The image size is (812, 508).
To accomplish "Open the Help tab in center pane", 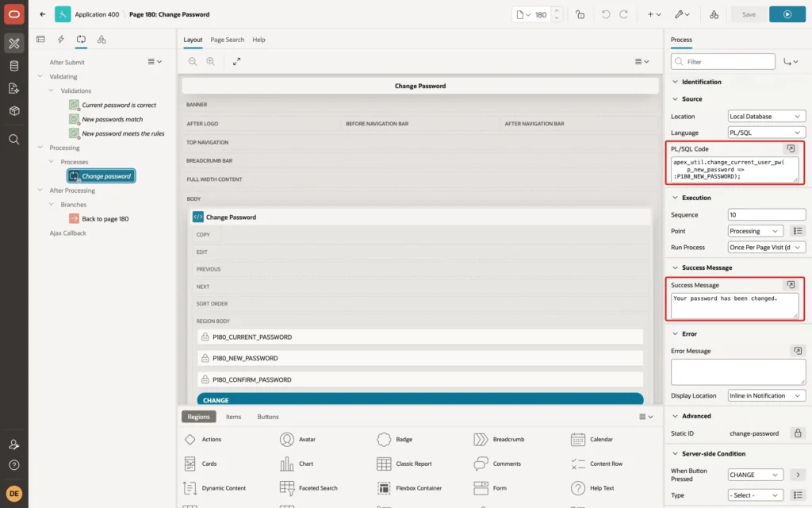I will [x=259, y=40].
